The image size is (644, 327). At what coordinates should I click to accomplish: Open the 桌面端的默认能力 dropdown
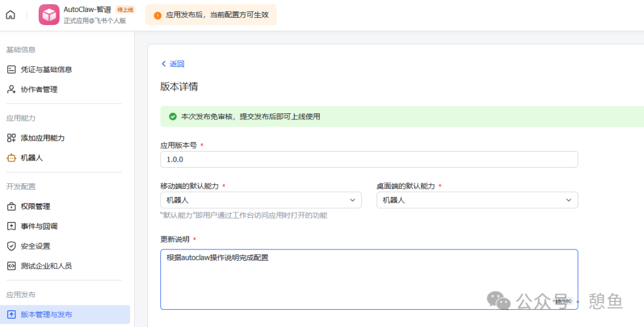(477, 200)
